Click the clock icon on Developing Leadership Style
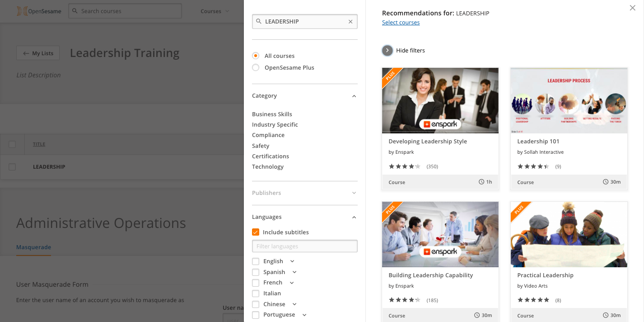 pyautogui.click(x=481, y=182)
